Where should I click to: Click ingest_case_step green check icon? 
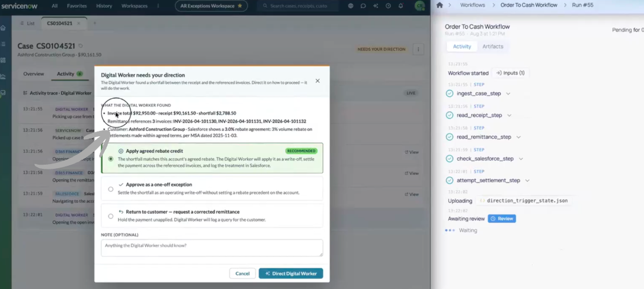(x=449, y=94)
